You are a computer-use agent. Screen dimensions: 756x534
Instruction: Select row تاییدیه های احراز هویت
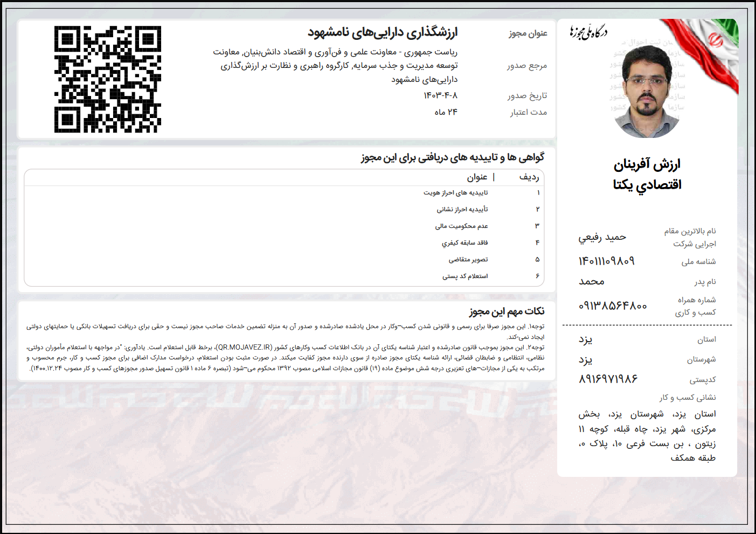coord(455,193)
